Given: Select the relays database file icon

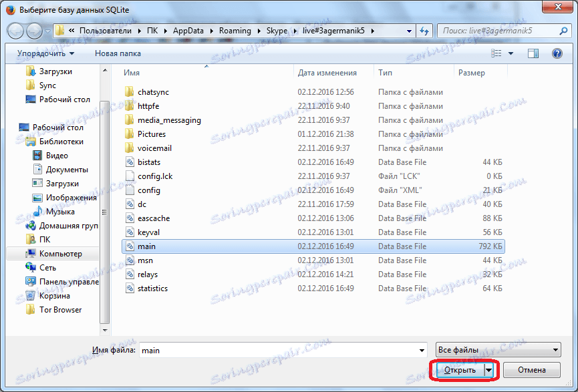Looking at the screenshot, I should click(x=130, y=274).
